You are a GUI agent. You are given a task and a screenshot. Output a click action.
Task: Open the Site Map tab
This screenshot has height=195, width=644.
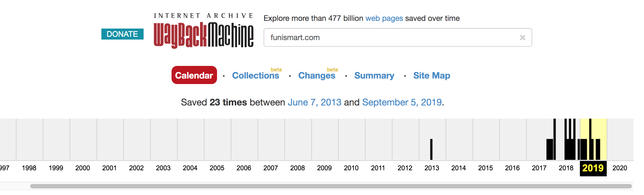[x=432, y=76]
